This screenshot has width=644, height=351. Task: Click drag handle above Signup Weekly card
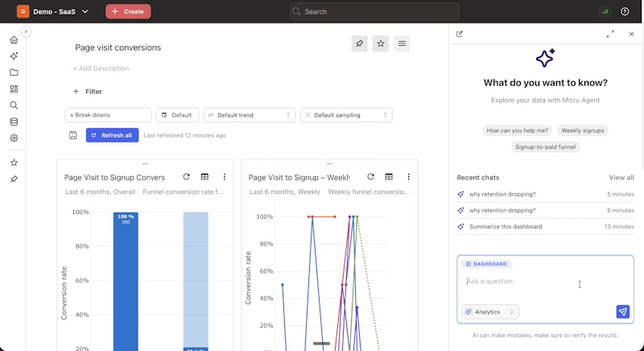pyautogui.click(x=329, y=163)
